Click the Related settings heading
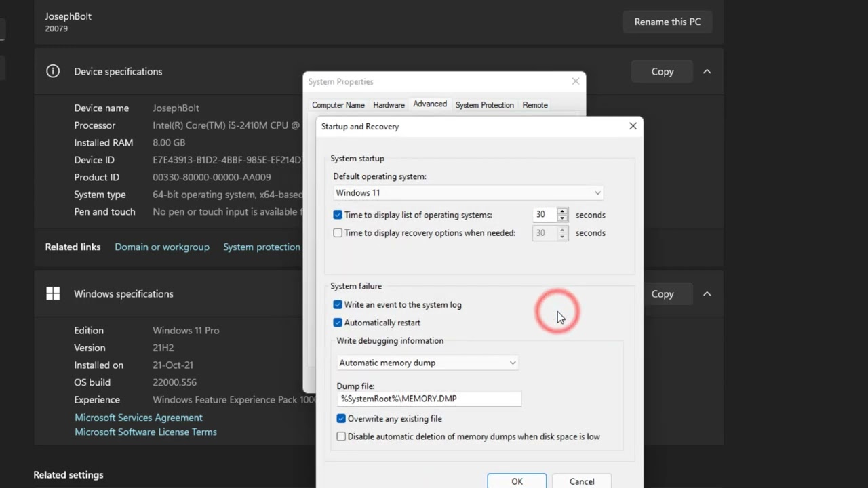The image size is (868, 488). tap(68, 475)
